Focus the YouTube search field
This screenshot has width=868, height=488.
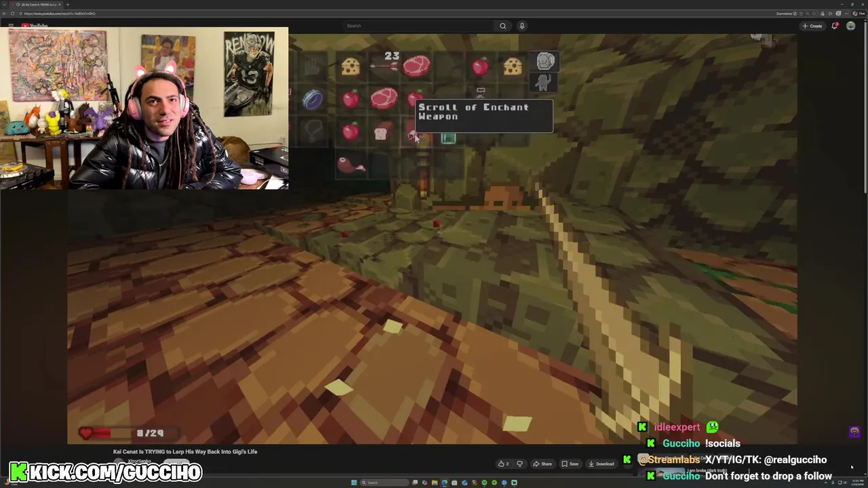[x=418, y=26]
